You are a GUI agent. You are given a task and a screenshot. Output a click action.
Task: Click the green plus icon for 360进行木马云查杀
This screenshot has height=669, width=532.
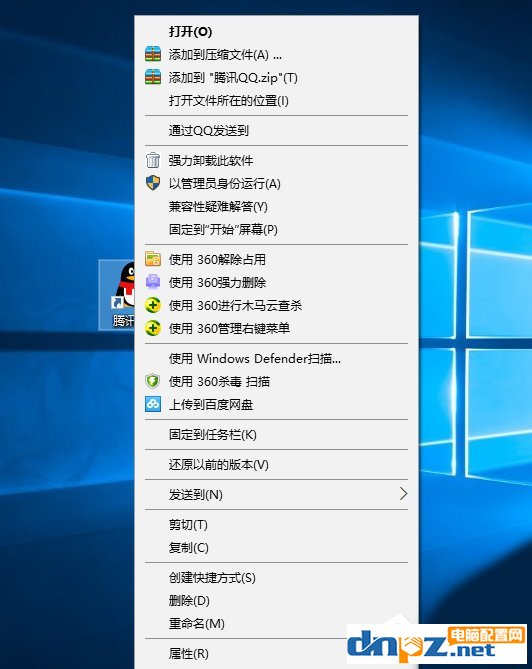pyautogui.click(x=153, y=305)
